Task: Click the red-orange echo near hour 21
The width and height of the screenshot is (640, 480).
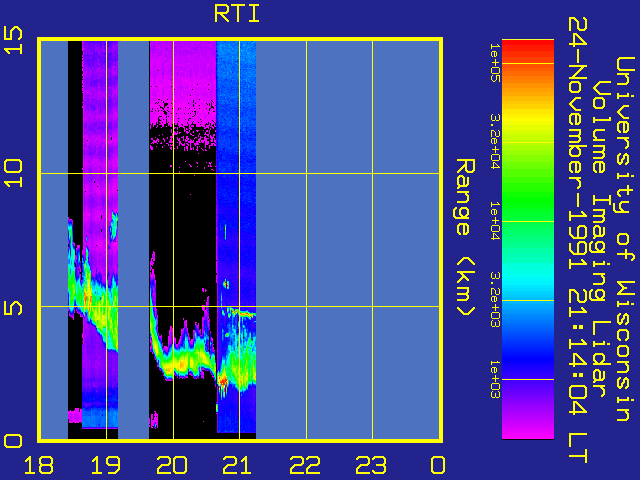Action: pos(223,380)
